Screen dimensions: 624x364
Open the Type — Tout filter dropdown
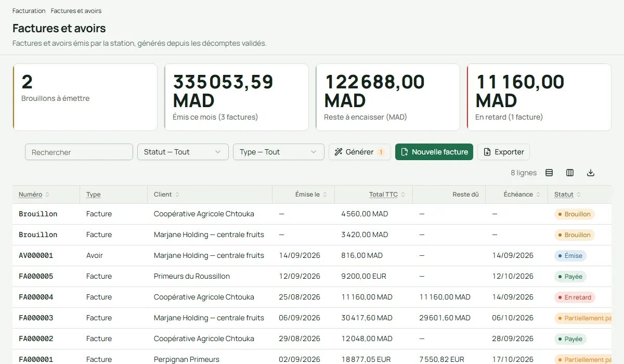point(279,152)
